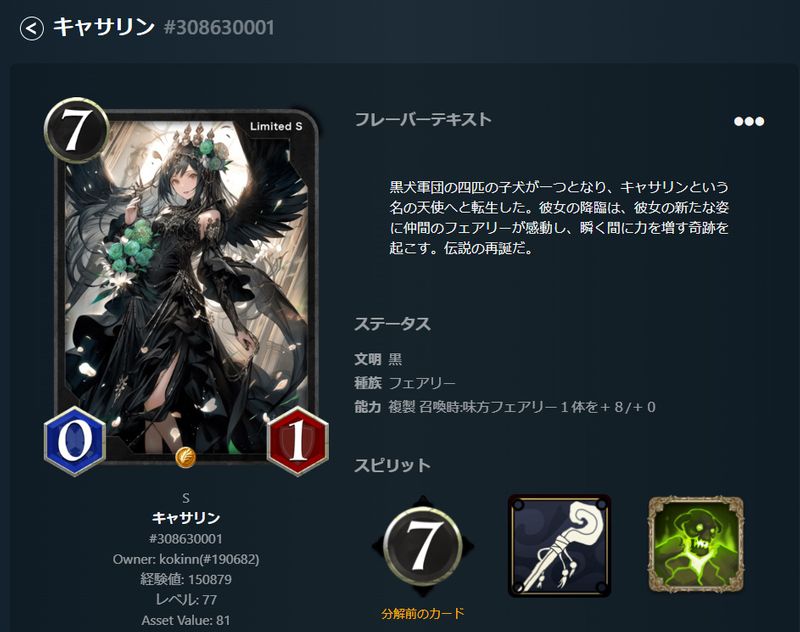Click the 分解前のカード link
The height and width of the screenshot is (632, 800).
422,613
